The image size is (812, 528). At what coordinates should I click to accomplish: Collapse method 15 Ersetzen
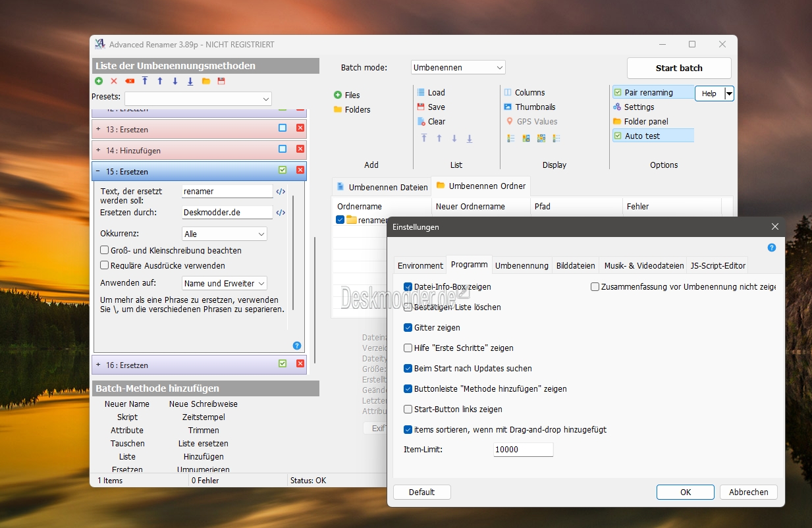[98, 171]
